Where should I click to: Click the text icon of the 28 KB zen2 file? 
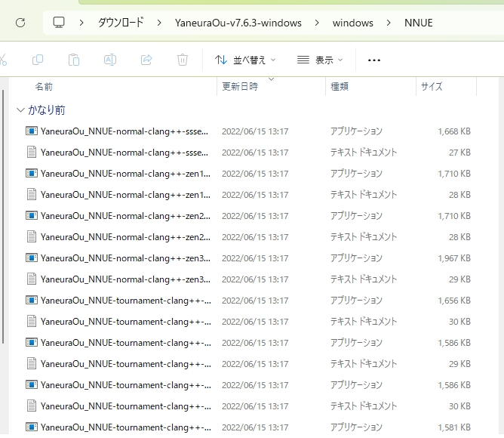coord(32,237)
